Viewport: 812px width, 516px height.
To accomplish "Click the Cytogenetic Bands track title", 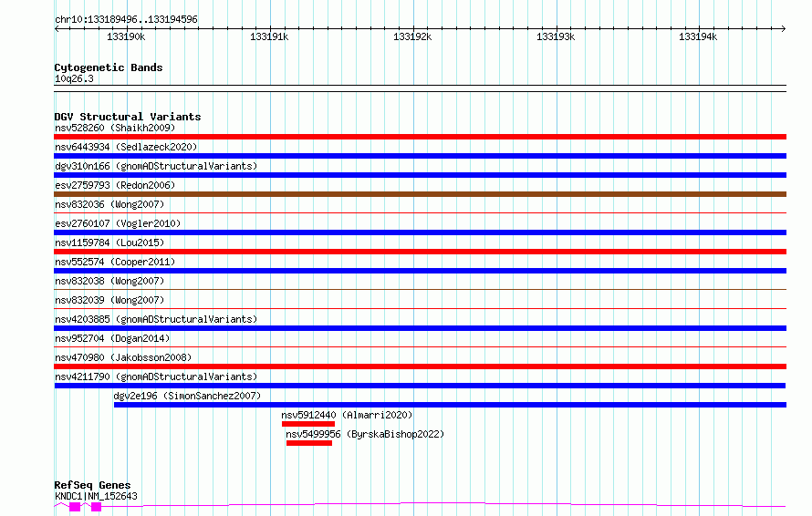I will [x=109, y=67].
